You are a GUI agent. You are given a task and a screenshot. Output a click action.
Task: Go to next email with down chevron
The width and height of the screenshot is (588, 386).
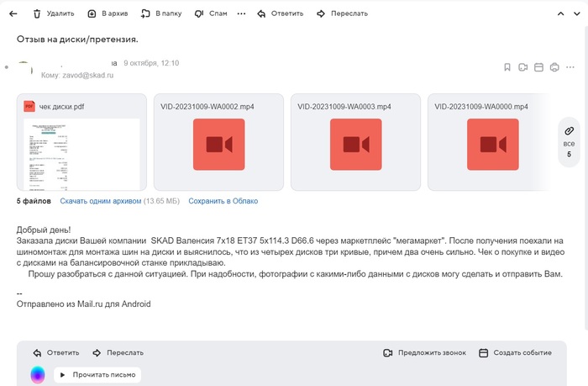(x=577, y=14)
